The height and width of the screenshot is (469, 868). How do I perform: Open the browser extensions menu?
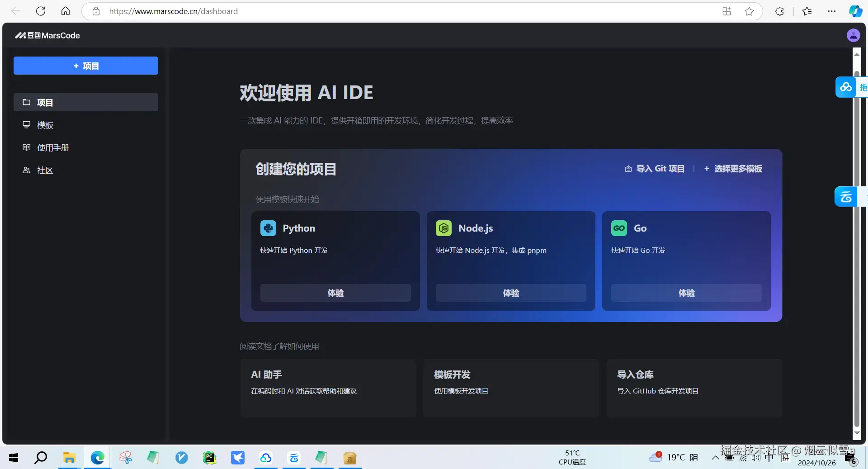click(779, 11)
